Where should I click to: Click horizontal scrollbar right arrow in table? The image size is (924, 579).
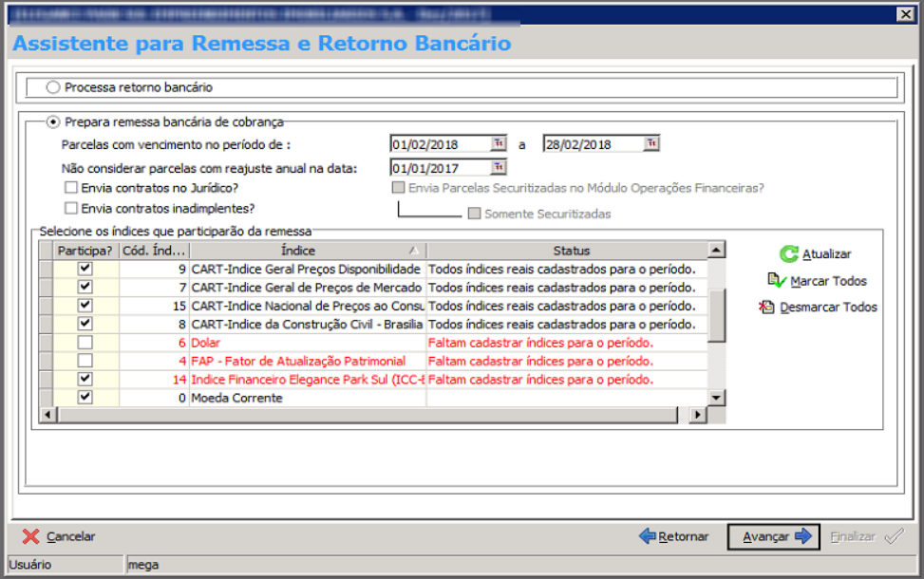[x=698, y=415]
